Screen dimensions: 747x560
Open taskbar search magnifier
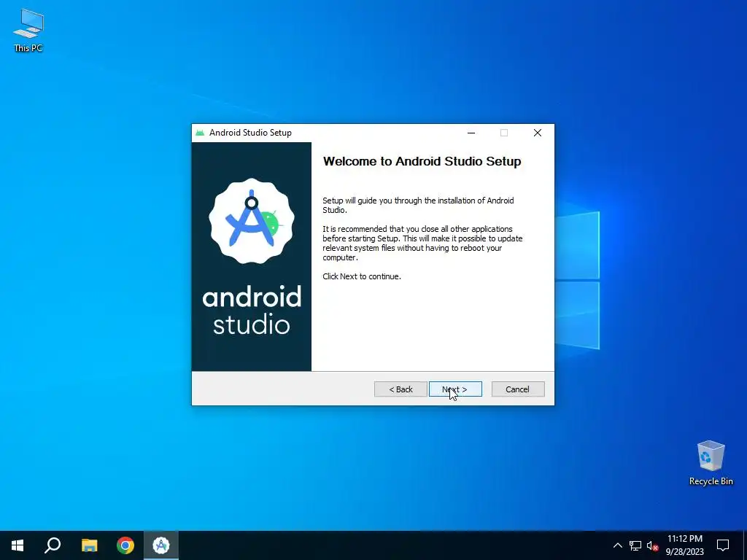53,545
